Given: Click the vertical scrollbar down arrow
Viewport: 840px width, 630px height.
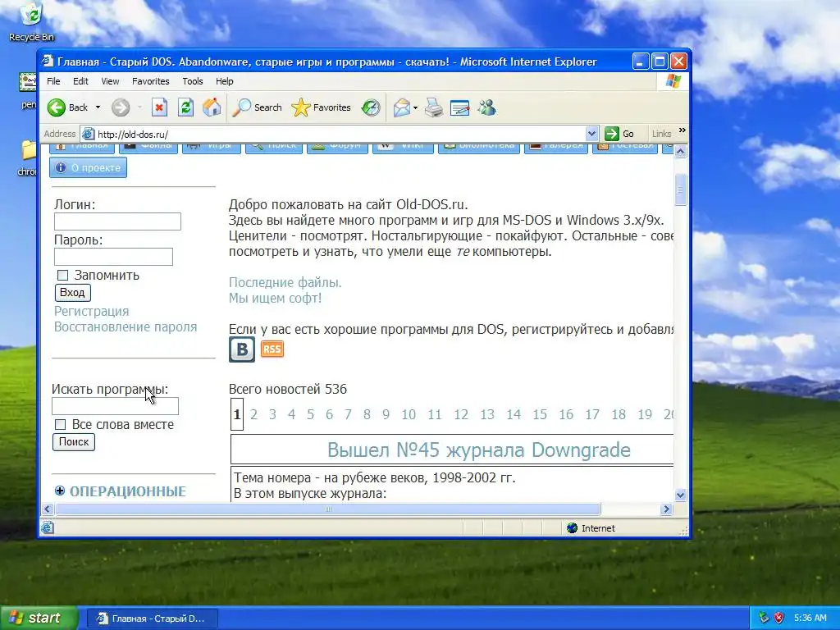Looking at the screenshot, I should (680, 495).
